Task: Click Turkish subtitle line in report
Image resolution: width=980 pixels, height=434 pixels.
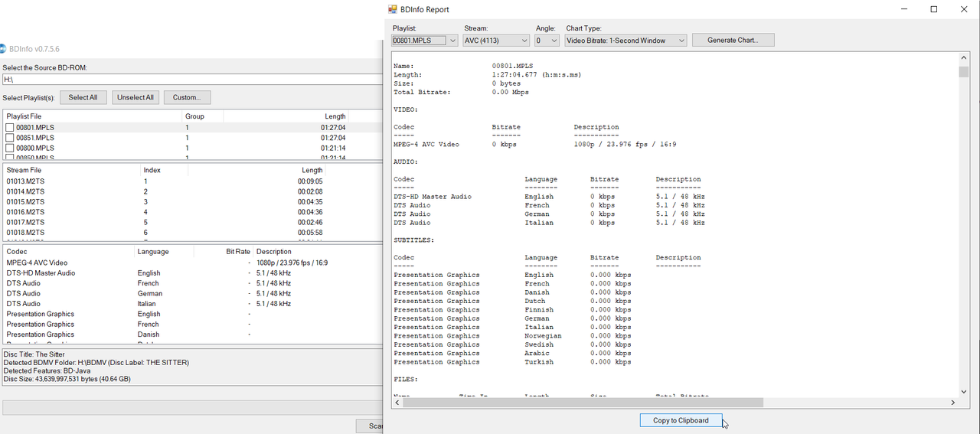Action: (x=513, y=362)
